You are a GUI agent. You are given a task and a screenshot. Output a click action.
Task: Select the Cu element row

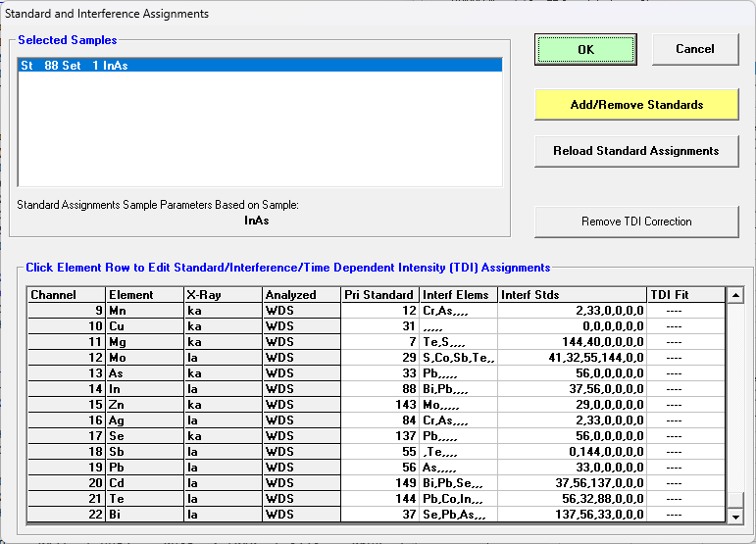coord(143,326)
